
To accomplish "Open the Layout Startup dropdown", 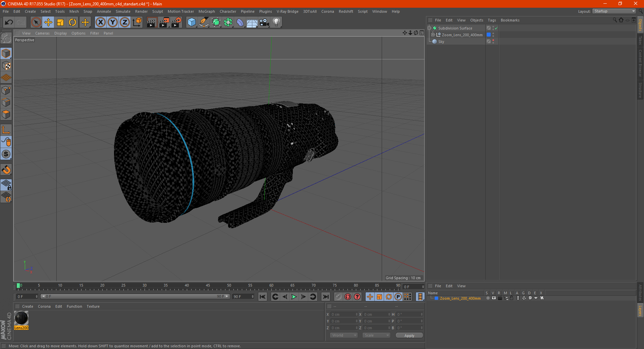I will point(614,11).
